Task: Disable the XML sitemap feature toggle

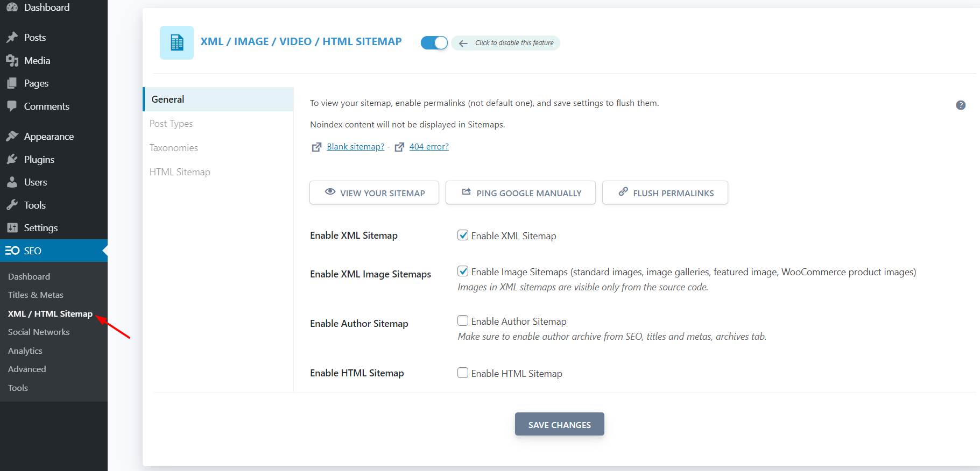Action: point(434,42)
